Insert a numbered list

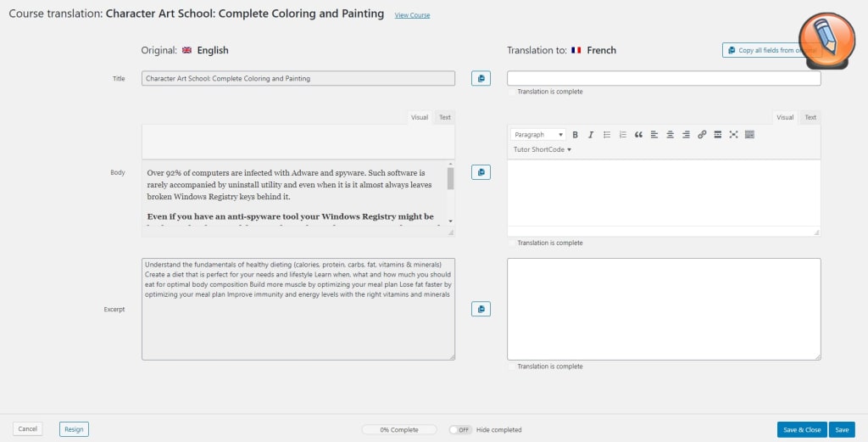(623, 135)
